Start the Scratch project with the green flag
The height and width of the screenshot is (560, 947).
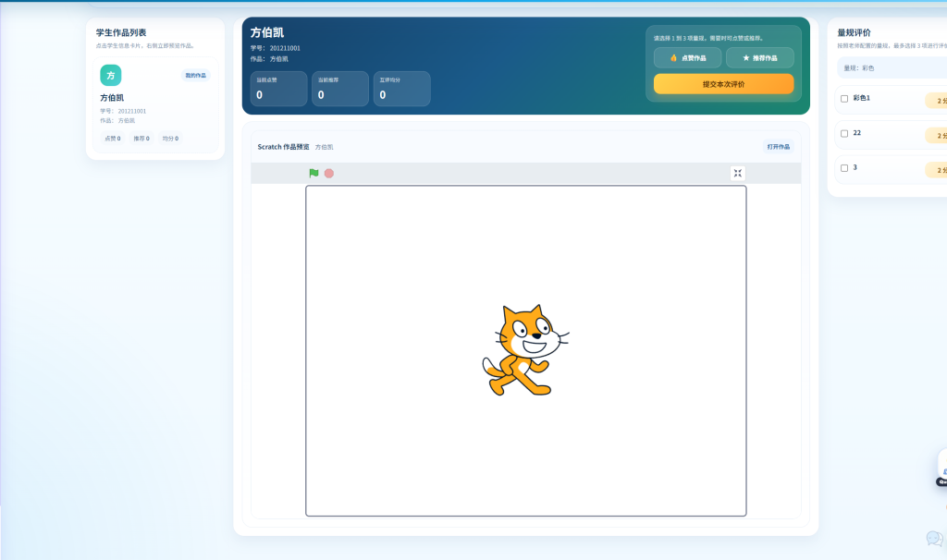(314, 173)
